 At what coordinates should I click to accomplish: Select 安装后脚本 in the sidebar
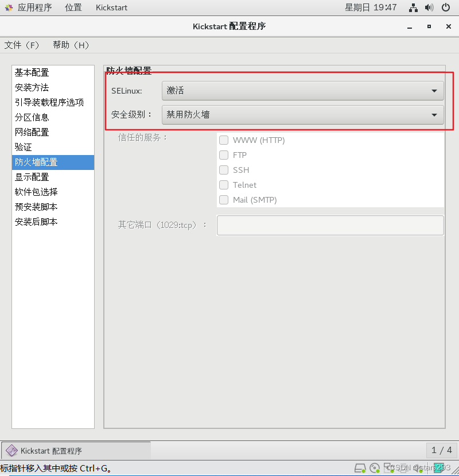53,222
